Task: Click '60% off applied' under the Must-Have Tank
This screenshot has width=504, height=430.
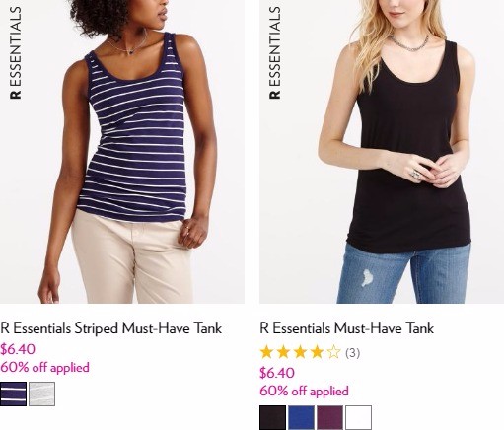Action: pyautogui.click(x=304, y=391)
